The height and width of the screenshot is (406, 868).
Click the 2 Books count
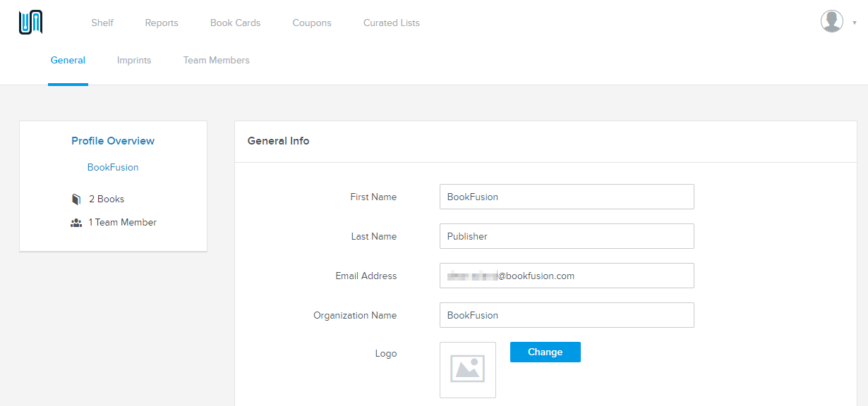coord(107,199)
